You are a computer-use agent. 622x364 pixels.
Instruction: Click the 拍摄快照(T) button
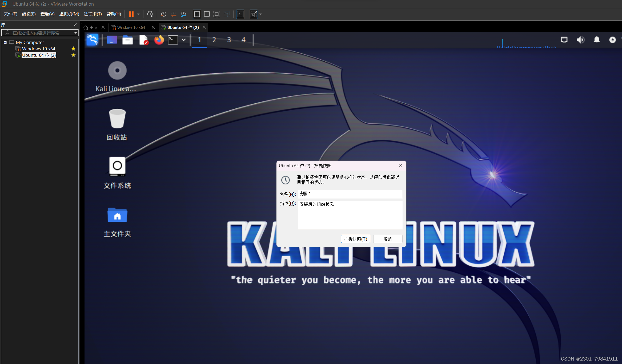click(355, 239)
